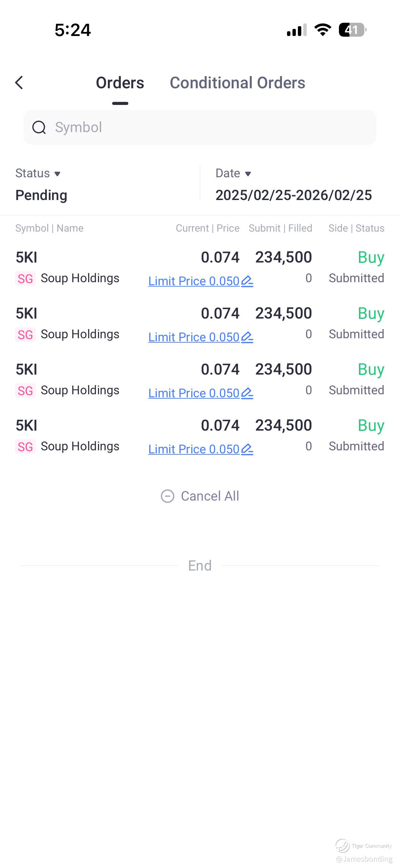The height and width of the screenshot is (868, 400).
Task: Switch to the Conditional Orders tab
Action: tap(237, 83)
